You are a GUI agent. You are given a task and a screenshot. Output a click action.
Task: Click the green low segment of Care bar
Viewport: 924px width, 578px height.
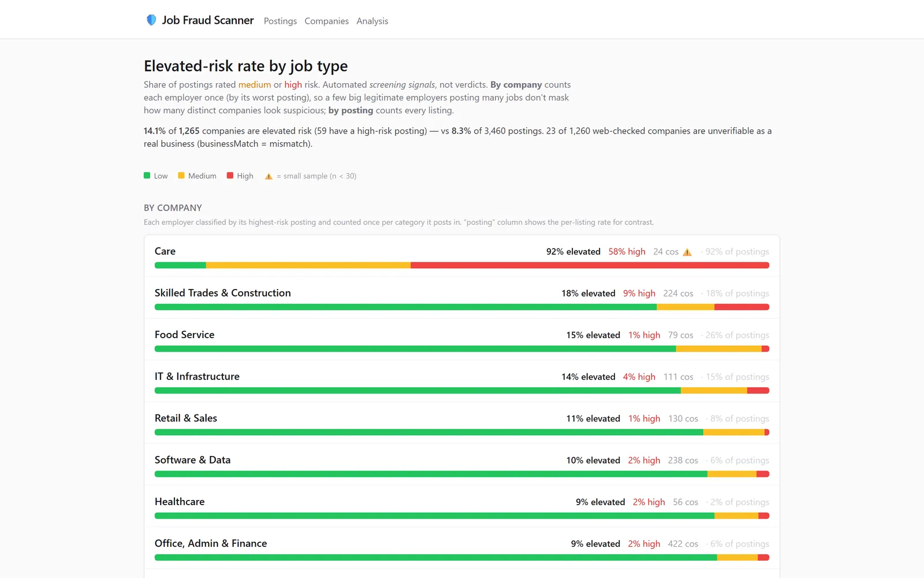tap(180, 265)
